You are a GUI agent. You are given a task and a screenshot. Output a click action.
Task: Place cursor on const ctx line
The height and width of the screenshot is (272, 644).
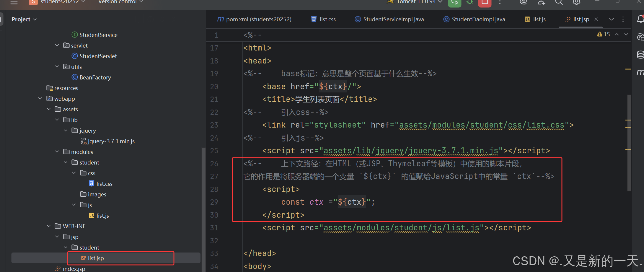pos(328,202)
